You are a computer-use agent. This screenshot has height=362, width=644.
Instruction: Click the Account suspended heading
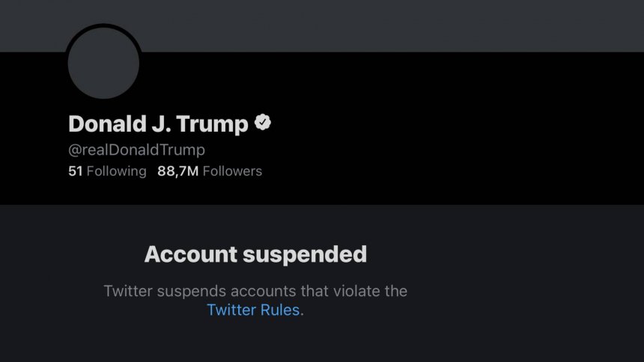255,254
